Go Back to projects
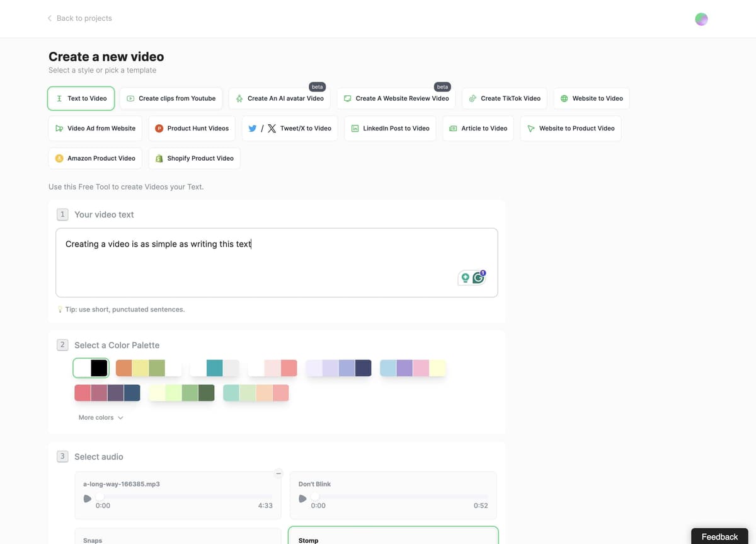756x544 pixels. pyautogui.click(x=79, y=18)
